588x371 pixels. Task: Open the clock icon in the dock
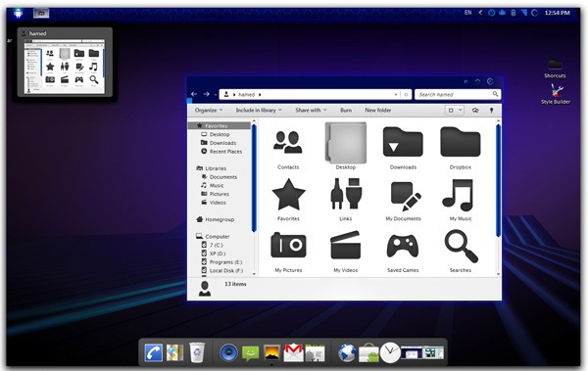coord(390,352)
